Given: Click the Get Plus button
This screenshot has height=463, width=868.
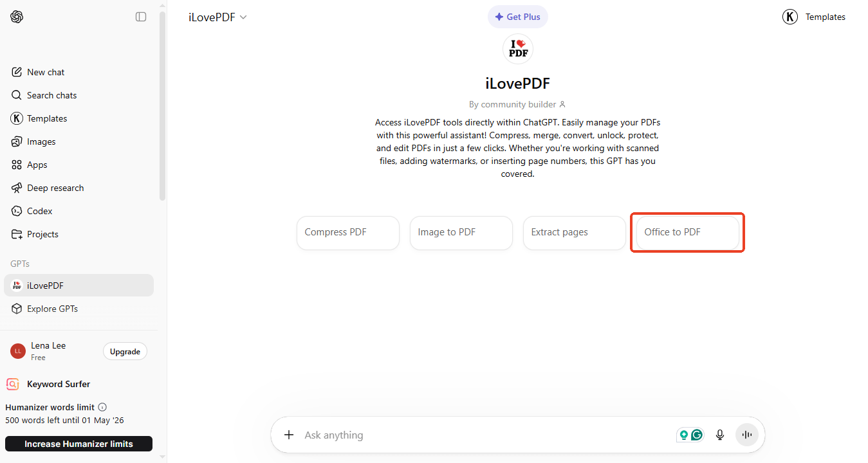Looking at the screenshot, I should click(x=517, y=17).
